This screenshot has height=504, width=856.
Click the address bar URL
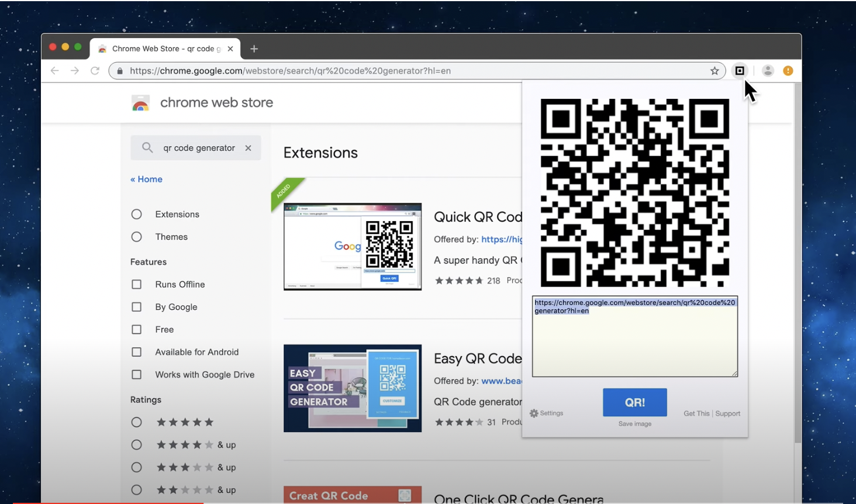(x=290, y=71)
